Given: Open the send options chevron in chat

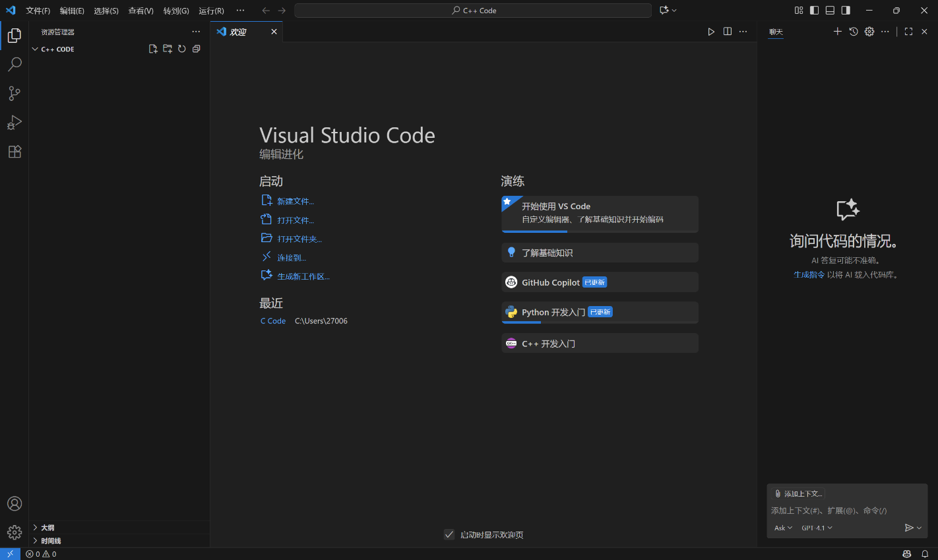Looking at the screenshot, I should click(x=920, y=528).
